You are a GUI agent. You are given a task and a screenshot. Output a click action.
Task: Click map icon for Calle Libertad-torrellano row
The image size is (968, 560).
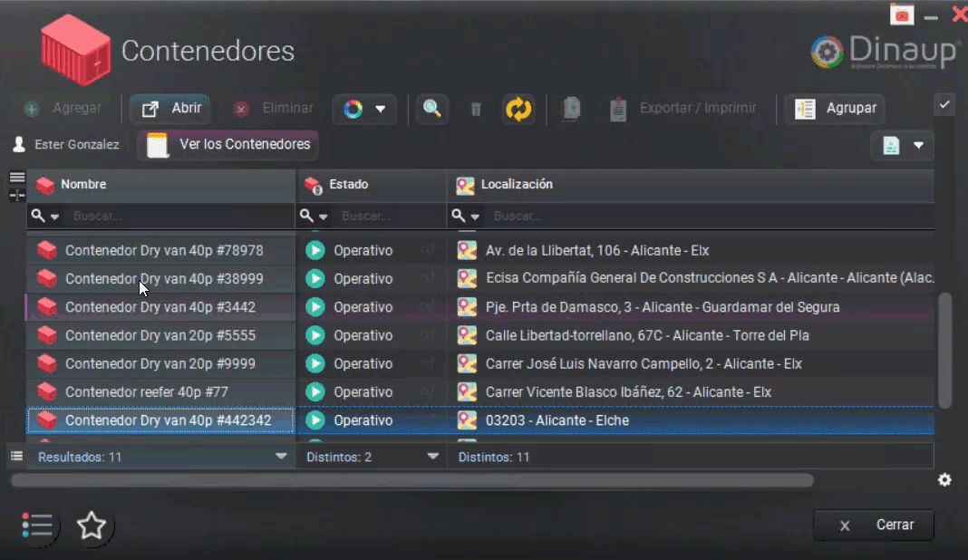point(467,335)
